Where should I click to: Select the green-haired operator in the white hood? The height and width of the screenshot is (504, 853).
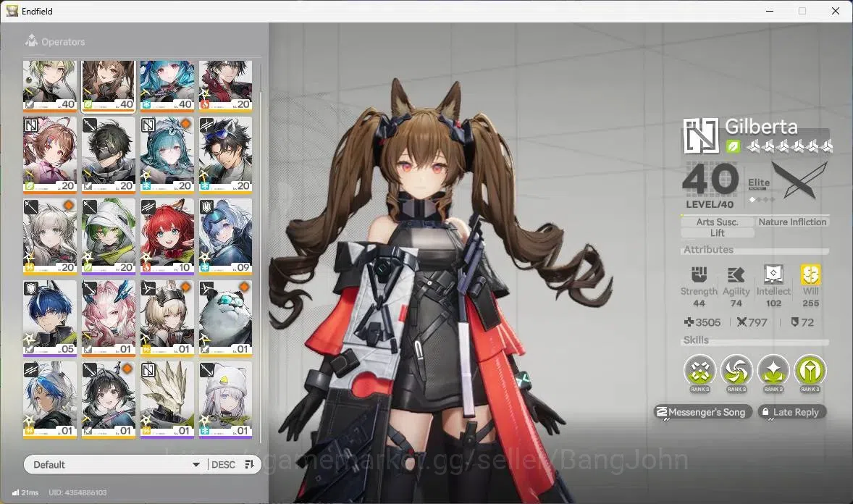[109, 236]
